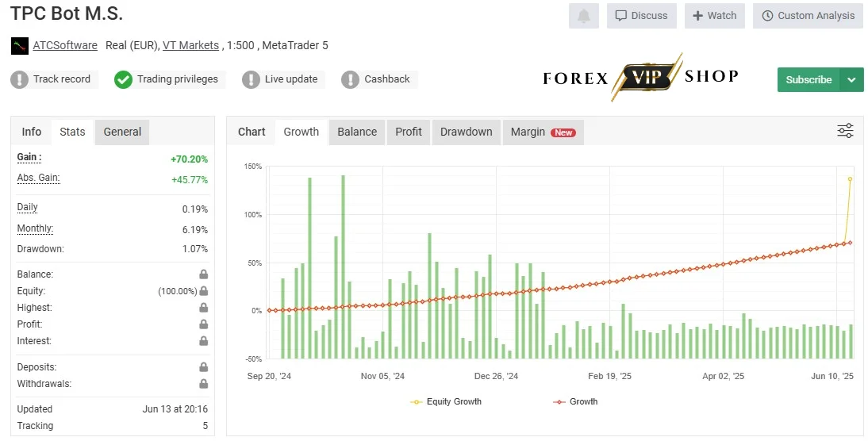Click the lock icon beside Equity
Screen dimensions: 868x441
pos(204,291)
